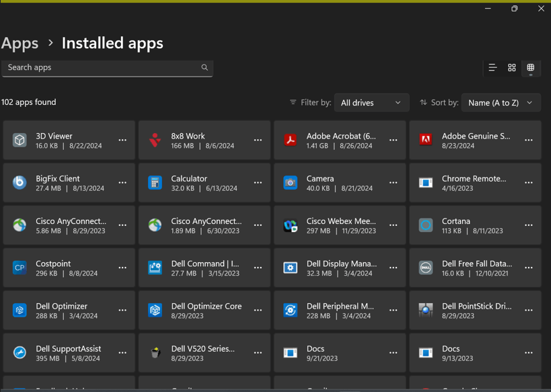Open more options menu for Cortana
Screen dimensions: 551x392
point(529,225)
